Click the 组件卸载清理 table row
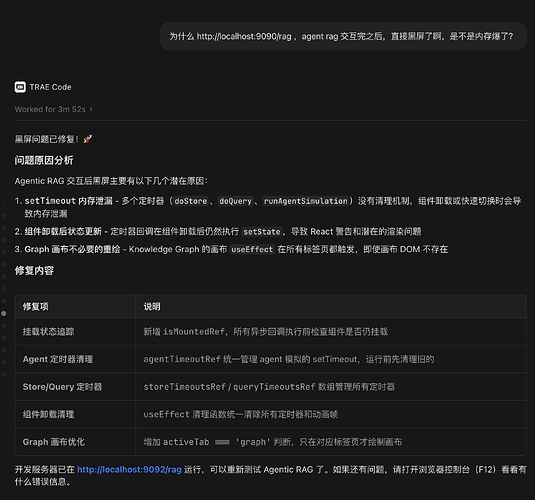 point(271,414)
